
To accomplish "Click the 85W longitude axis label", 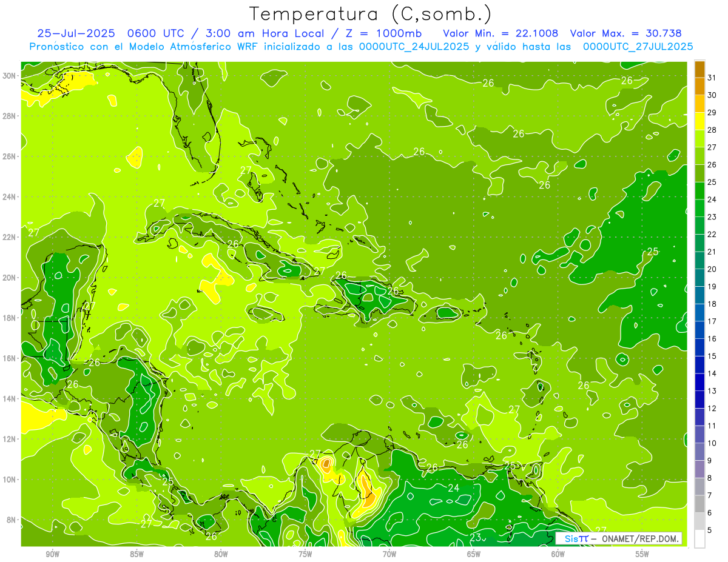I will [x=136, y=554].
